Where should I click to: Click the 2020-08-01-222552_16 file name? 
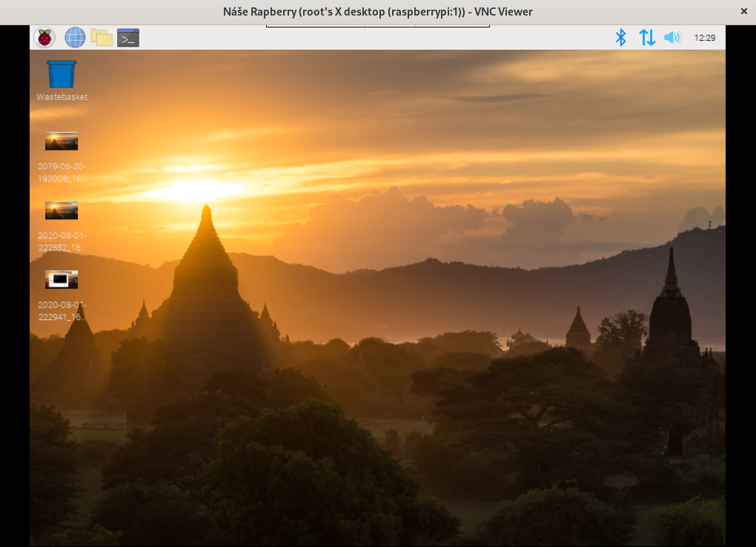[62, 242]
